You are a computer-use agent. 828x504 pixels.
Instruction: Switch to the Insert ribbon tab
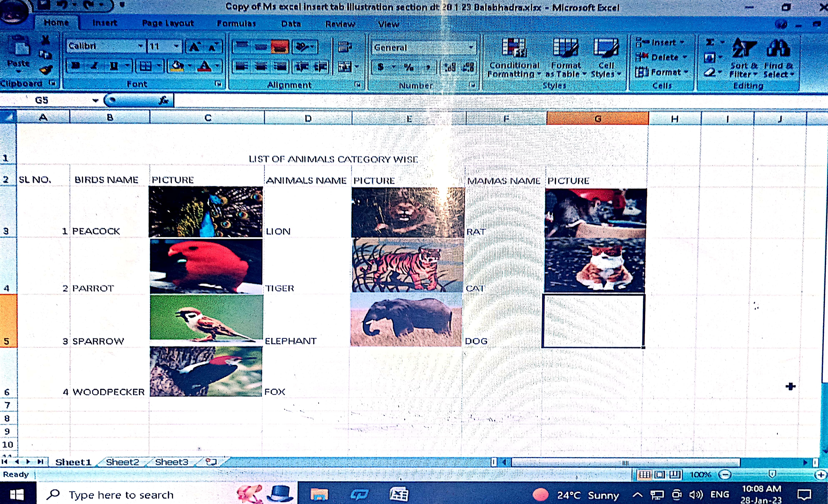[105, 23]
